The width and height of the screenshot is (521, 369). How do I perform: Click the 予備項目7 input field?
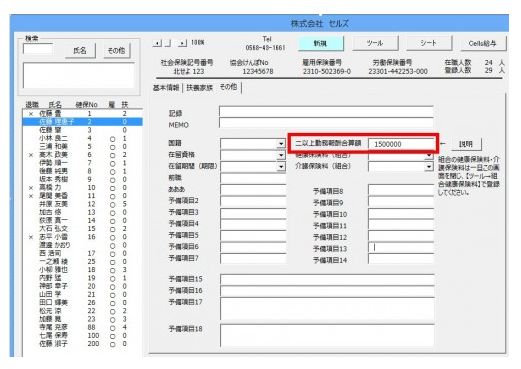tap(253, 258)
